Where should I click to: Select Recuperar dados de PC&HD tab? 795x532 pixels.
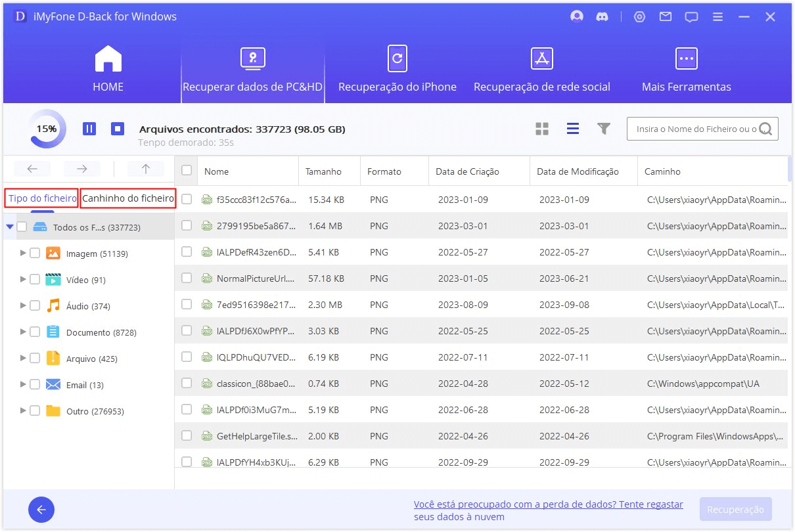pos(253,68)
